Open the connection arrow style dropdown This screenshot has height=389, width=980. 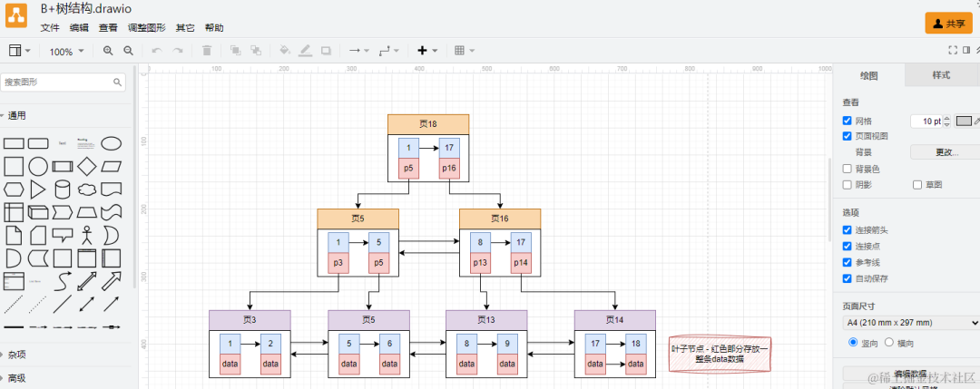pos(358,51)
